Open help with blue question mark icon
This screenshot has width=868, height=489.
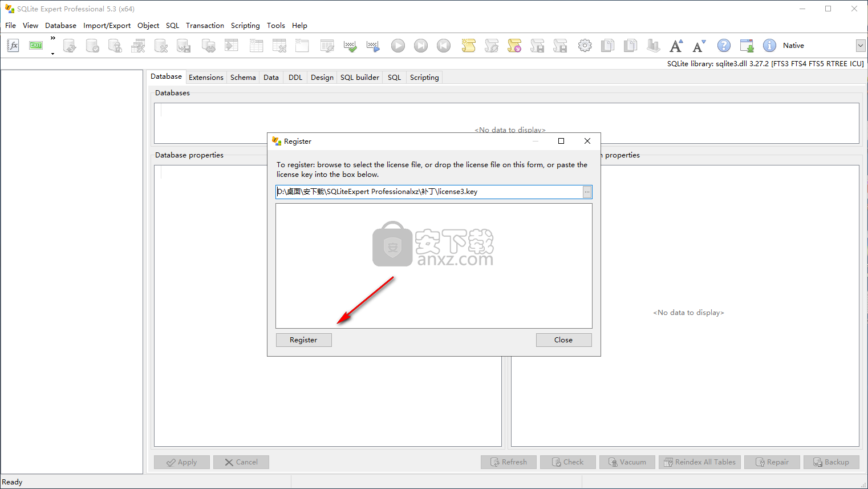coord(724,46)
